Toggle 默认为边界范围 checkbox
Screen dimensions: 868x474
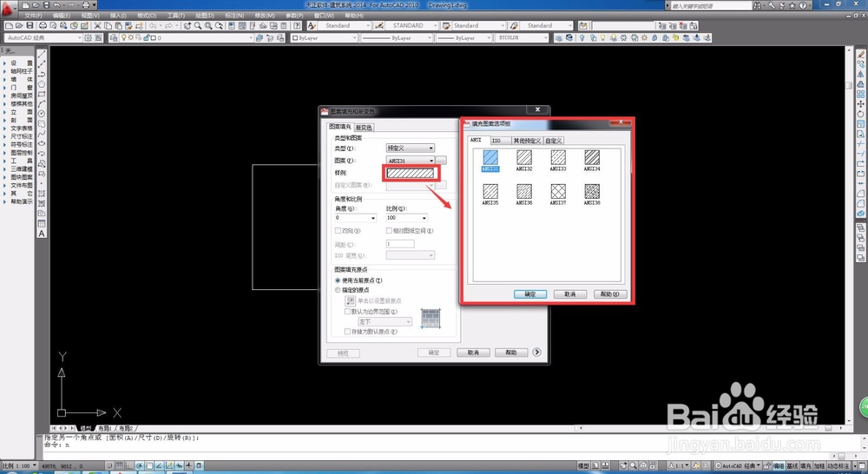(x=347, y=311)
